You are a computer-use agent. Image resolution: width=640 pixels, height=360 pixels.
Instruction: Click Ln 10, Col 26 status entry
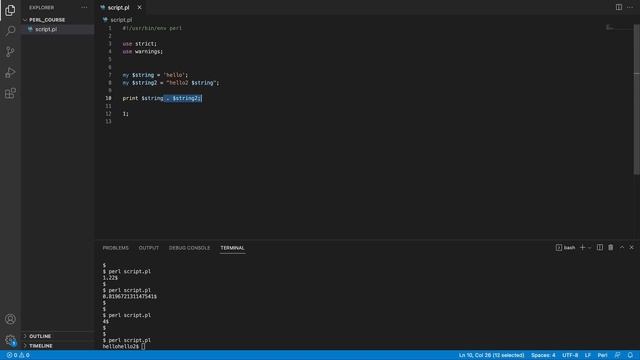(491, 355)
